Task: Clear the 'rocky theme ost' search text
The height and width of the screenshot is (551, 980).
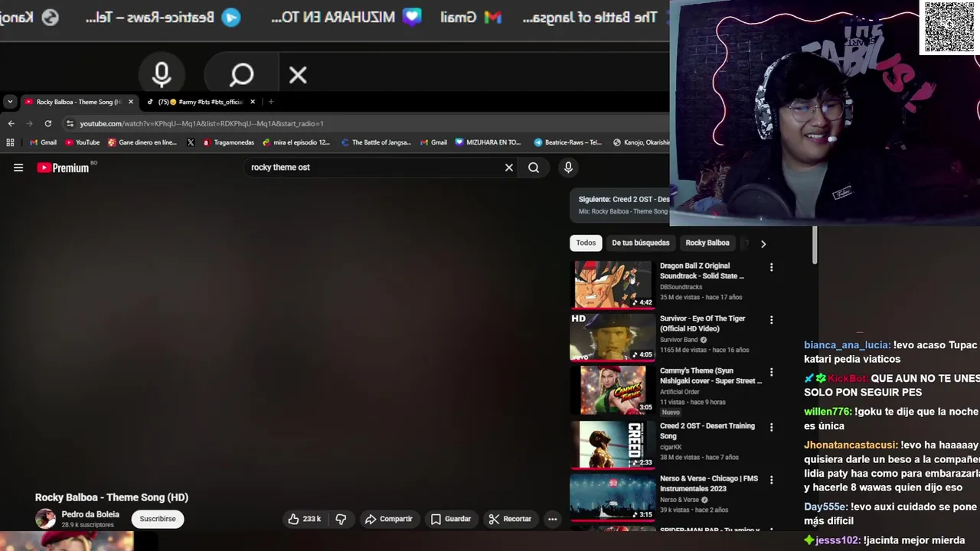Action: 509,168
